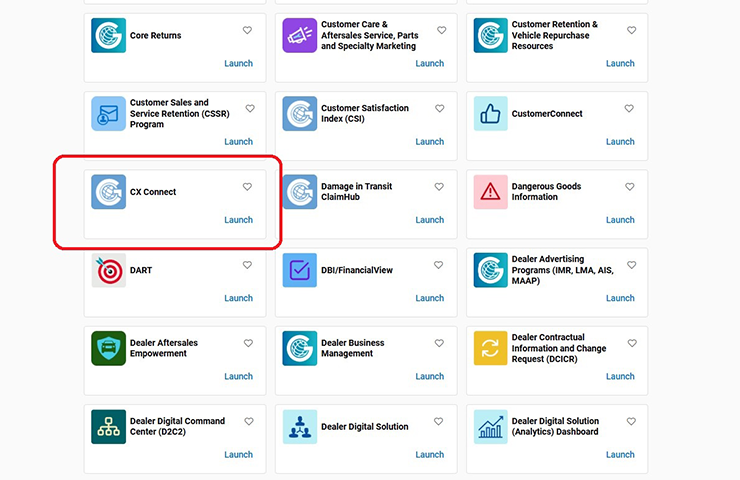
Task: Click the DCICR yellow refresh icon
Action: pos(490,348)
